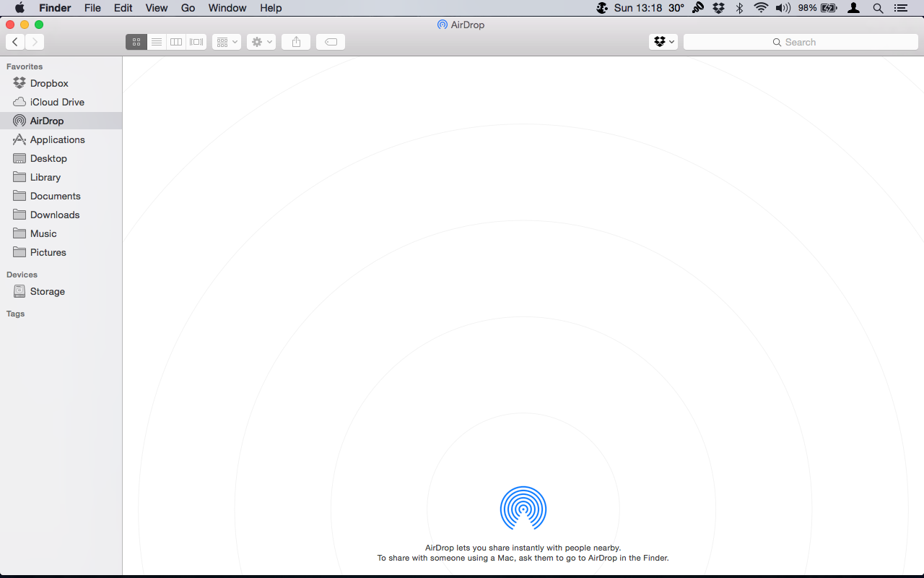Viewport: 924px width, 578px height.
Task: Open the Window menu
Action: [x=227, y=8]
